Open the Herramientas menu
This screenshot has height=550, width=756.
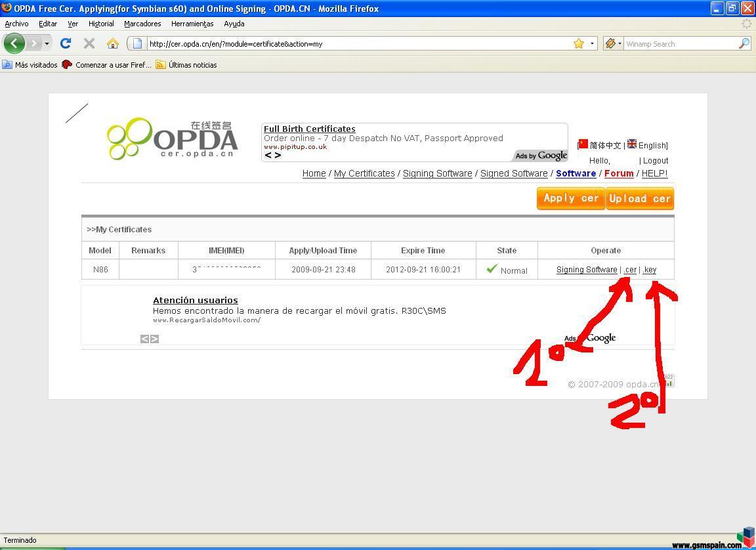(x=192, y=24)
